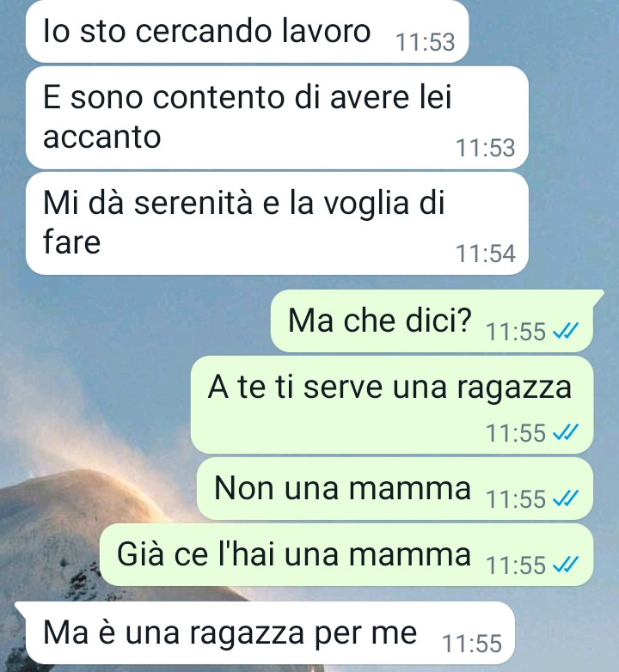Click the 11:55 timestamp under 'A te ti serve una ragazza'

click(x=516, y=433)
